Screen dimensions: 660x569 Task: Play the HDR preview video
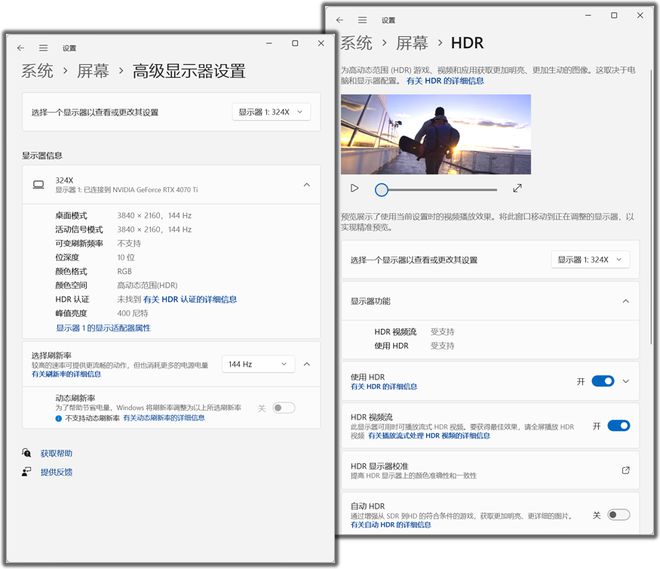354,188
